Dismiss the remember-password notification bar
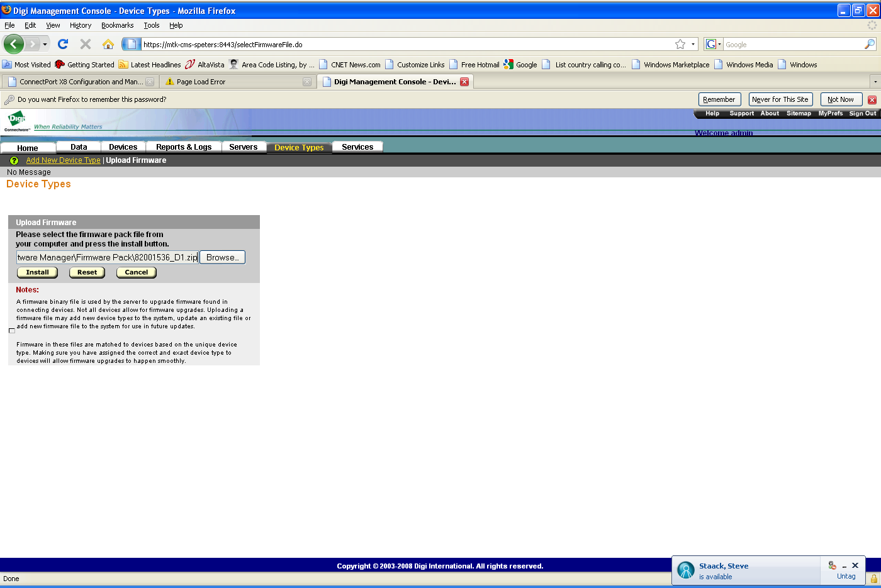 [x=872, y=100]
